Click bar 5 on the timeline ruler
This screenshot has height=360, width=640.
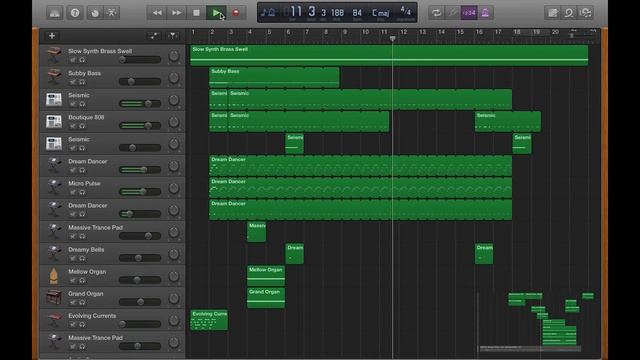[269, 33]
